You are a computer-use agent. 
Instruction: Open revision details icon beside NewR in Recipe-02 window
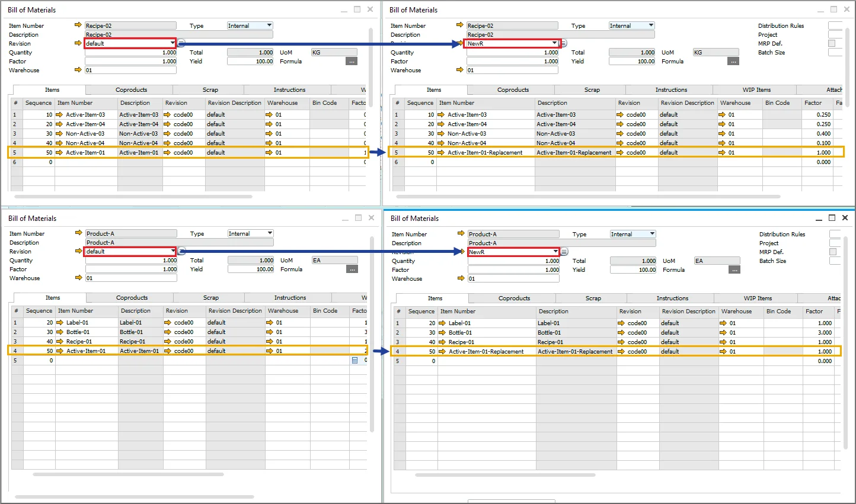pyautogui.click(x=564, y=43)
